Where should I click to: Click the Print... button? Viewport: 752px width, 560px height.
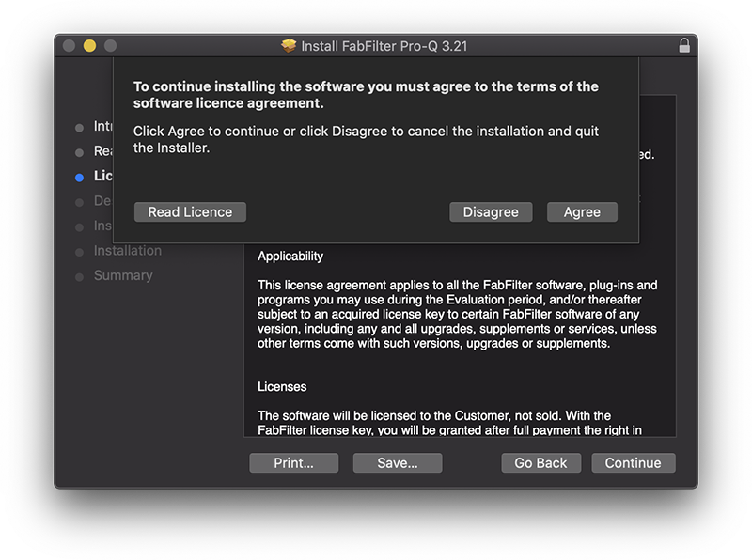pos(293,462)
